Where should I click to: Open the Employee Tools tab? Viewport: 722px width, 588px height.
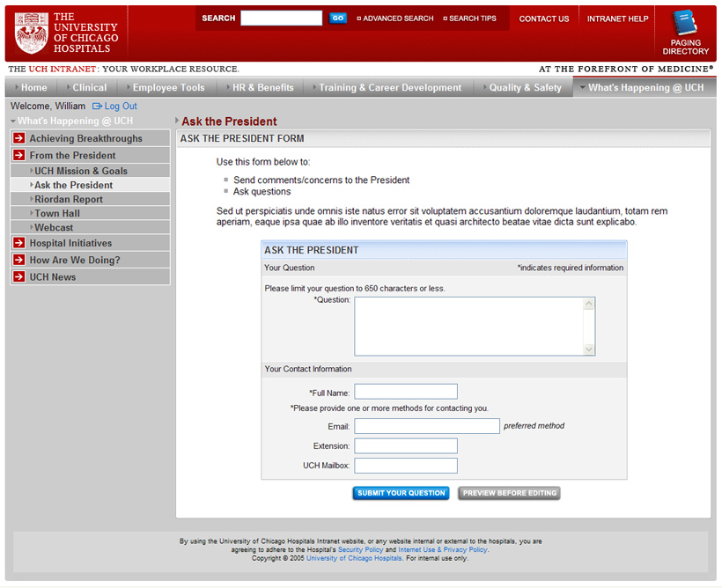[x=166, y=87]
